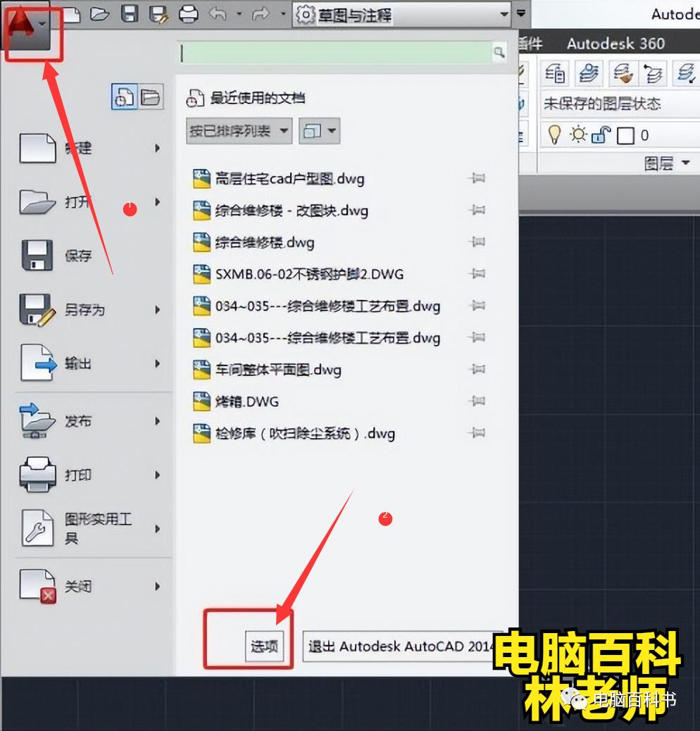
Task: Switch to the Autodesk 360 ribbon tab
Action: point(617,44)
